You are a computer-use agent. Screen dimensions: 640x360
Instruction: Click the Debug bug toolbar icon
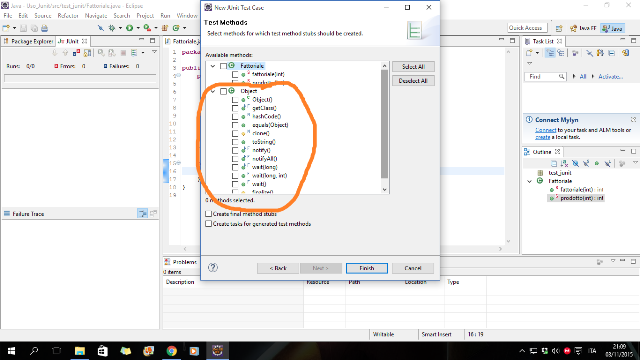tap(112, 28)
